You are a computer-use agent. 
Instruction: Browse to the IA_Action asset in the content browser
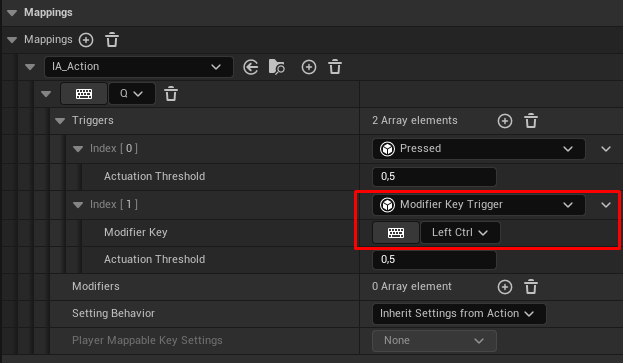pyautogui.click(x=277, y=67)
